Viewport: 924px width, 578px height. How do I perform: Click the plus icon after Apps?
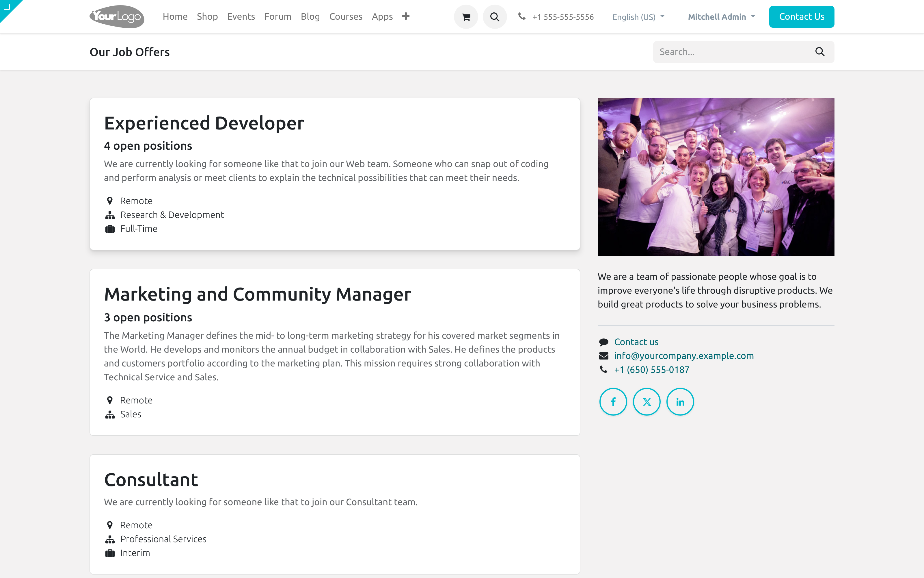406,16
